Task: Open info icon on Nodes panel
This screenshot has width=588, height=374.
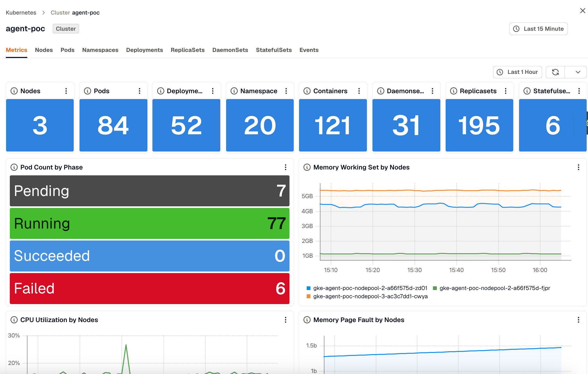Action: (14, 91)
